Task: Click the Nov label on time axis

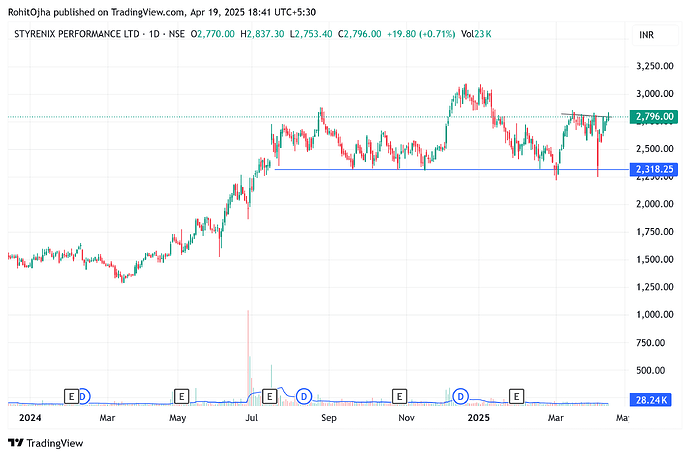Action: tap(406, 417)
